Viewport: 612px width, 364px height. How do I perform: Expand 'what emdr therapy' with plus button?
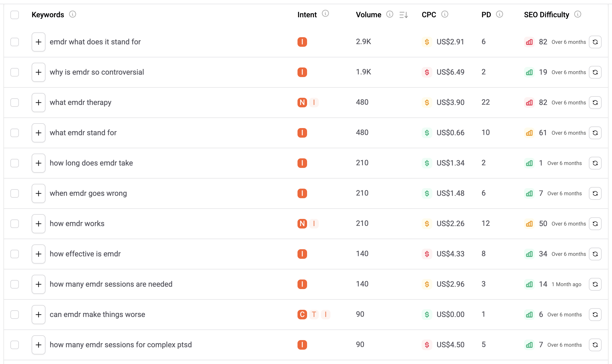pos(39,103)
